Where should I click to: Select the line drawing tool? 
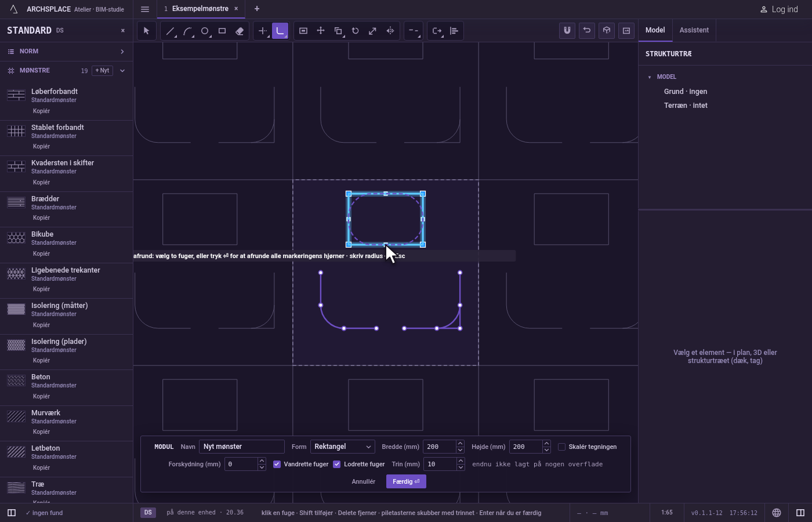tap(170, 31)
